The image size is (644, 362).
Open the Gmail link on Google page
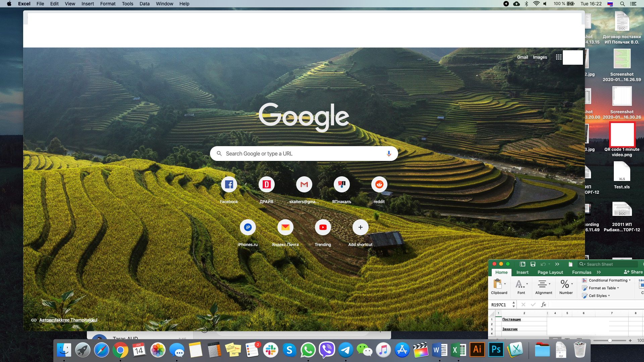[522, 57]
